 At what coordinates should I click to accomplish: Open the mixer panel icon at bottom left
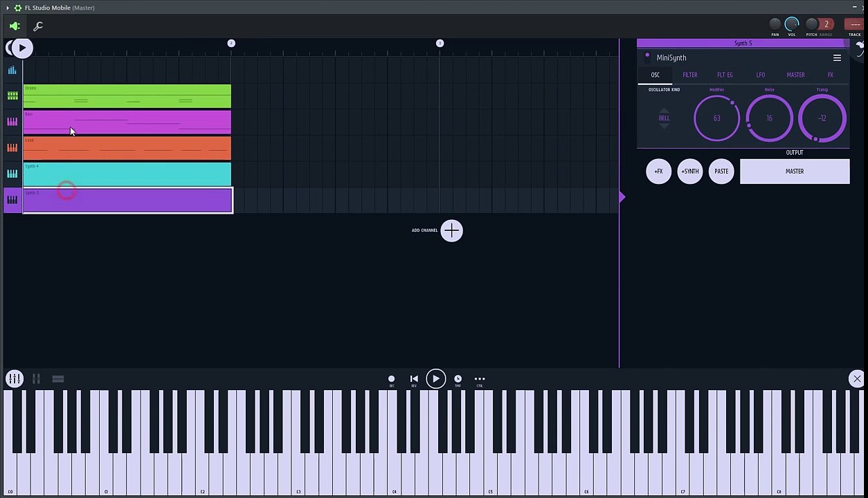pos(15,378)
